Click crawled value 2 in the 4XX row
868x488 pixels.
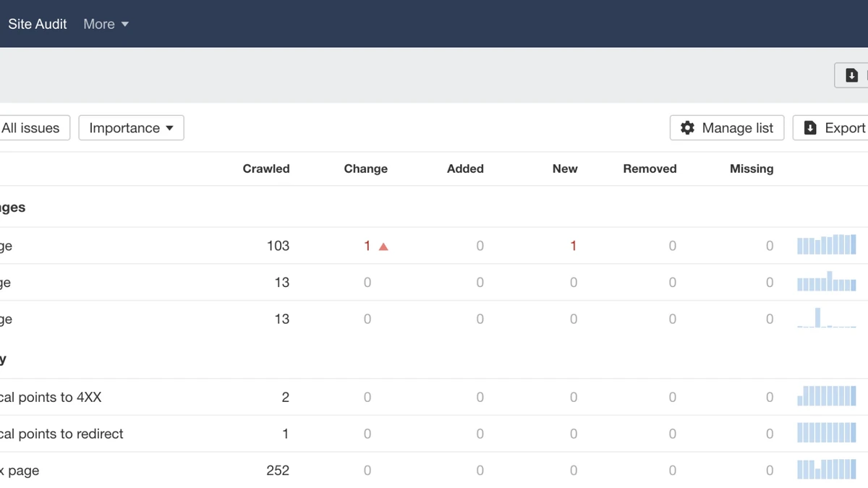click(285, 397)
